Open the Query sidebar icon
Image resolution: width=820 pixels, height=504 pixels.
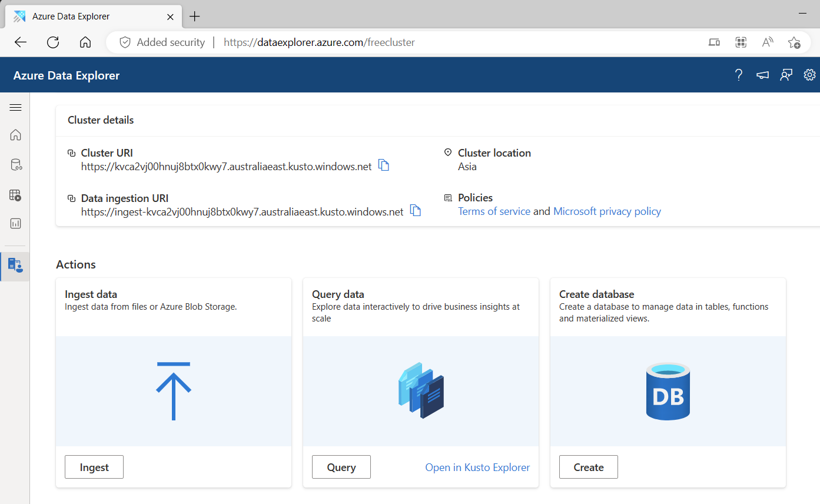[15, 195]
